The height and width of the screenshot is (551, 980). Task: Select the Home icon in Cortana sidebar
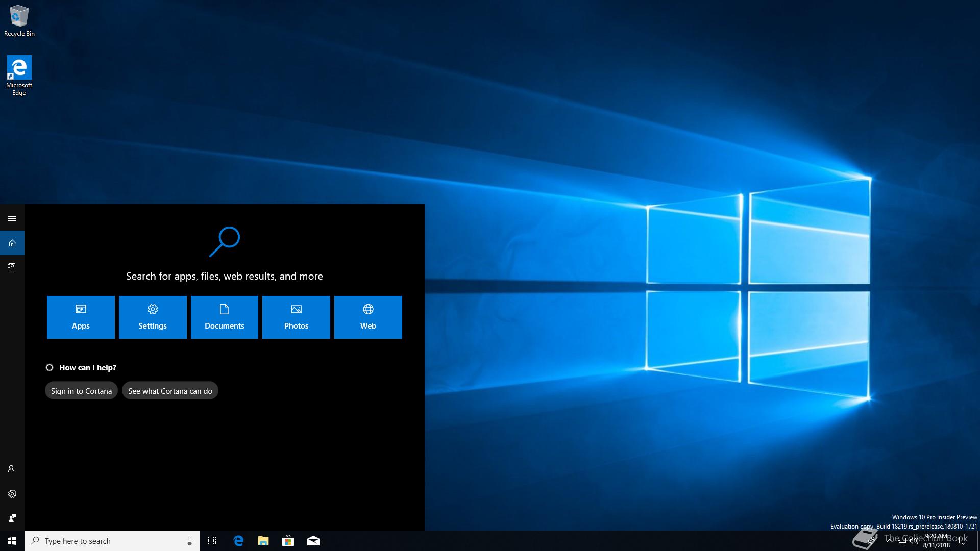coord(12,243)
